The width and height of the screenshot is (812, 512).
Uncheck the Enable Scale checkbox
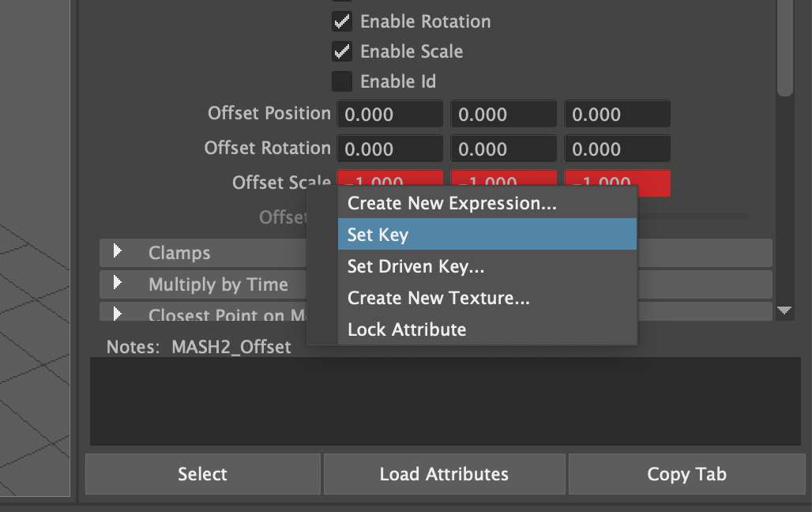[342, 52]
